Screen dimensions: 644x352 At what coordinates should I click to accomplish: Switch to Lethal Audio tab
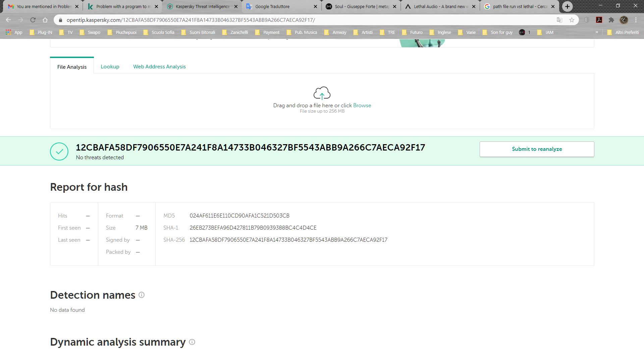click(x=440, y=6)
